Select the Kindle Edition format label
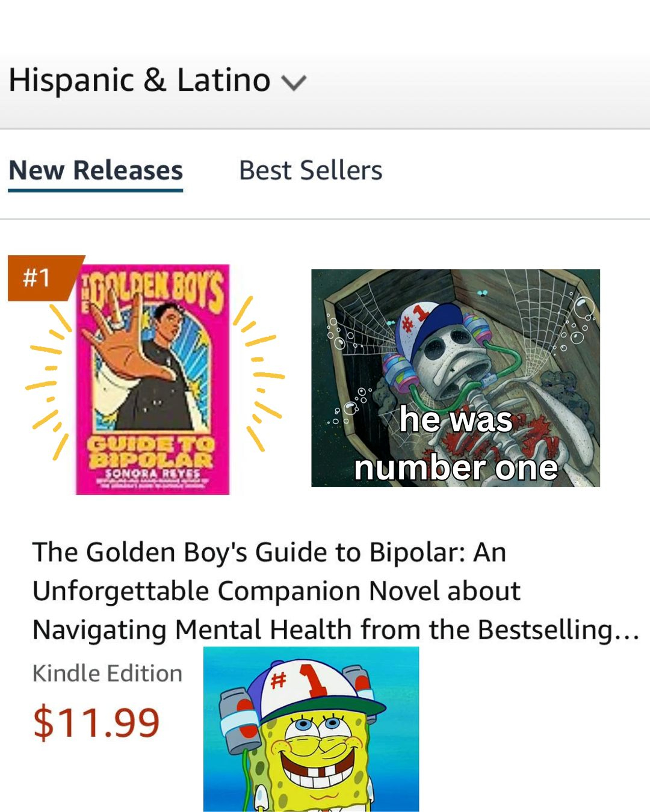Viewport: 650px width, 812px height. pyautogui.click(x=107, y=673)
